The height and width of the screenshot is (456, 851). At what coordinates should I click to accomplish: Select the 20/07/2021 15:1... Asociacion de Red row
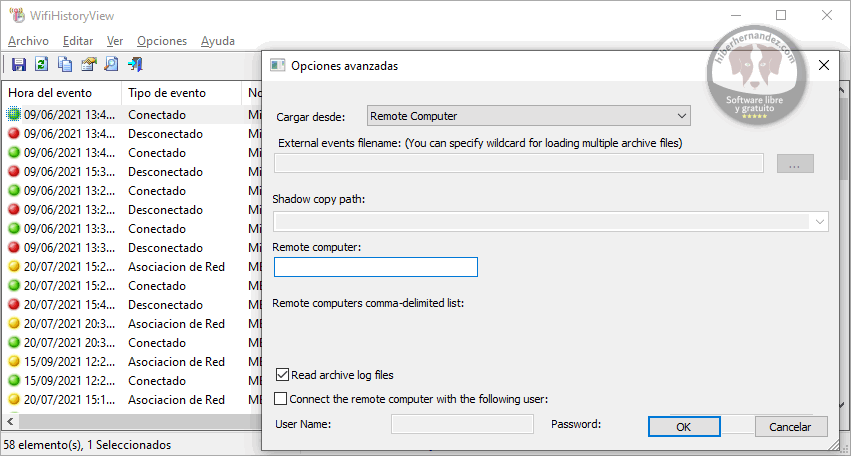click(x=133, y=400)
